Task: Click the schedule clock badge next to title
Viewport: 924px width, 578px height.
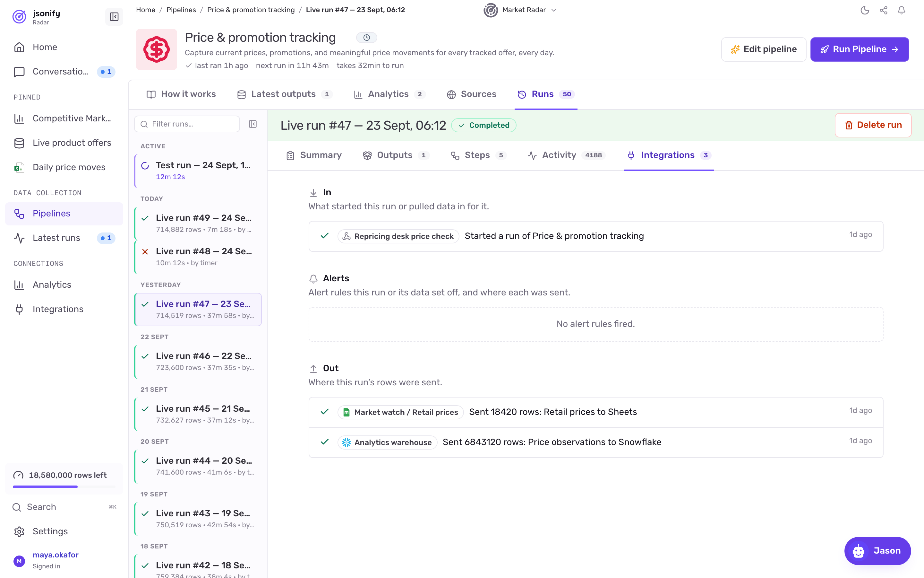Action: click(366, 38)
